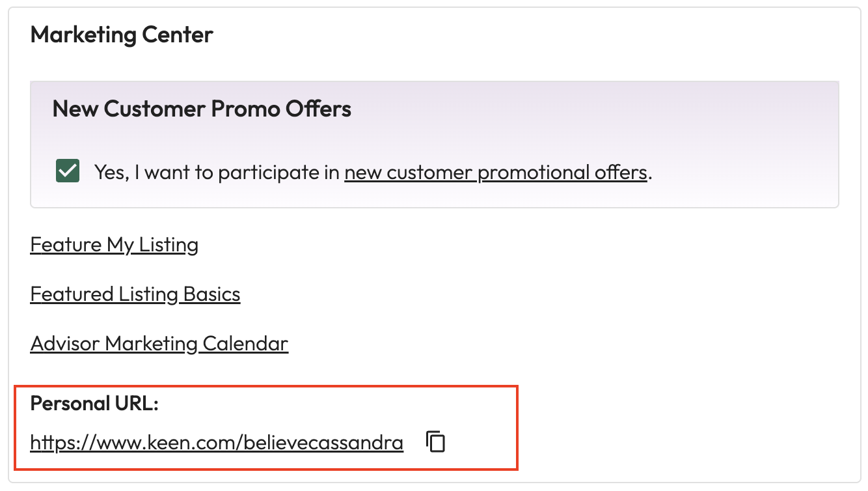Open the Feature My Listing link
Viewport: 868px width, 491px height.
[x=115, y=245]
